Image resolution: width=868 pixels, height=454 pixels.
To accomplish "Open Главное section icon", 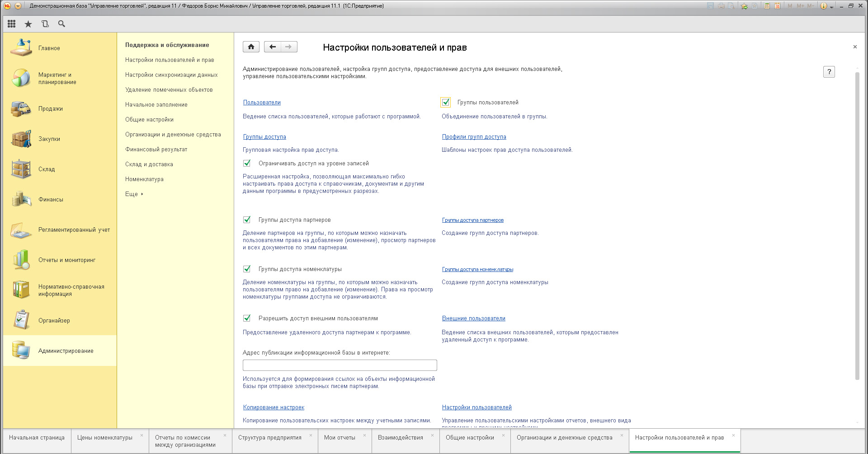I will click(21, 47).
